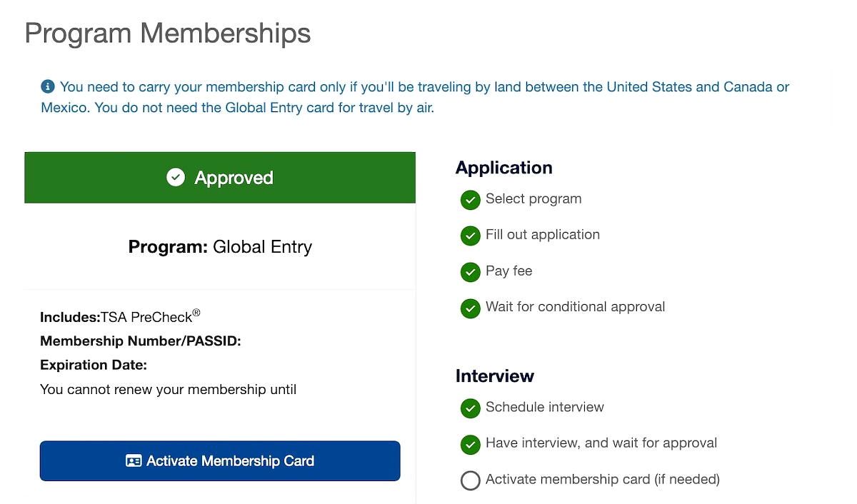Click green check beside Wait for conditional approval
The image size is (857, 504).
(470, 308)
